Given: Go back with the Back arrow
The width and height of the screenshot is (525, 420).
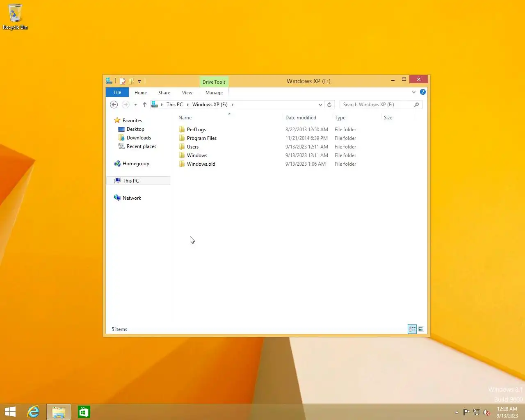Looking at the screenshot, I should click(x=114, y=105).
